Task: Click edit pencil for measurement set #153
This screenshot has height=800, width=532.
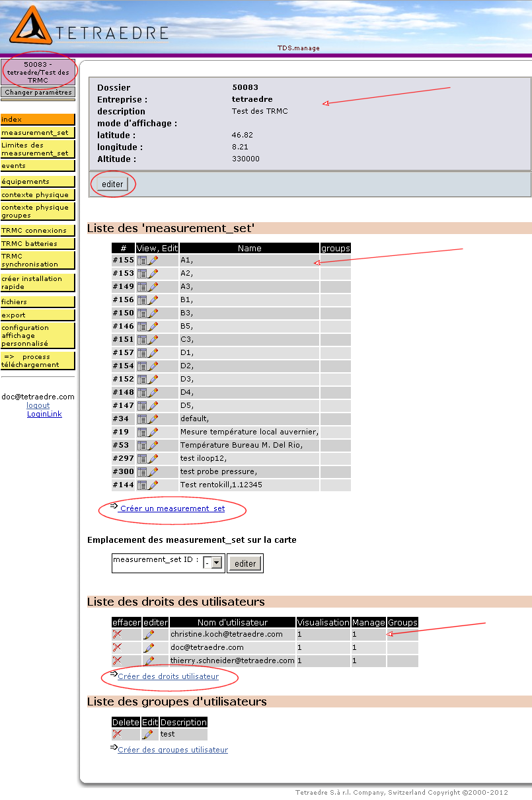Action: (153, 274)
